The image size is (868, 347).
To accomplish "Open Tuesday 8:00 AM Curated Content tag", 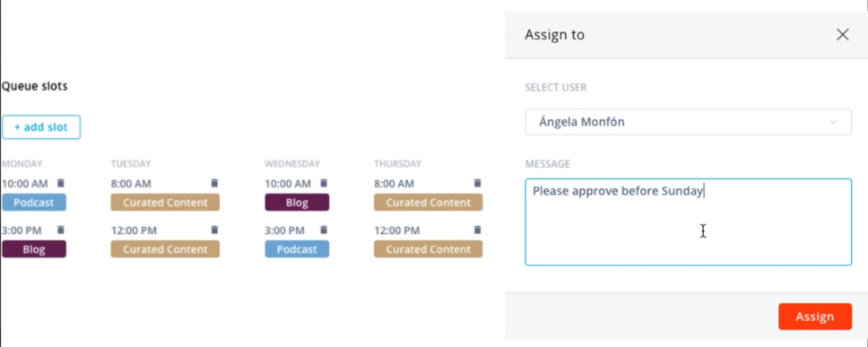I will (165, 203).
